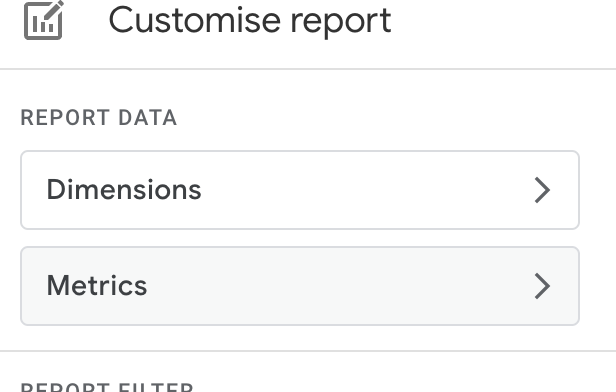The width and height of the screenshot is (616, 392).
Task: Choose Metrics to edit report metrics
Action: pyautogui.click(x=300, y=286)
